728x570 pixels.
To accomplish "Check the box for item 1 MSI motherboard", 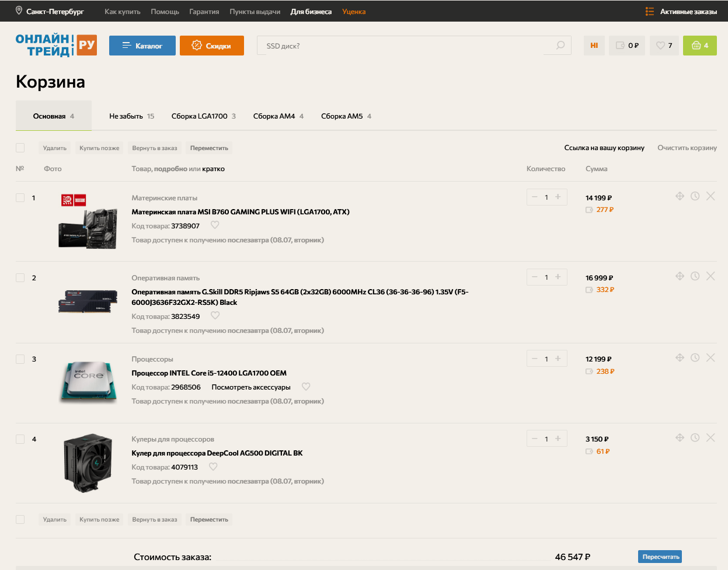I will point(20,197).
